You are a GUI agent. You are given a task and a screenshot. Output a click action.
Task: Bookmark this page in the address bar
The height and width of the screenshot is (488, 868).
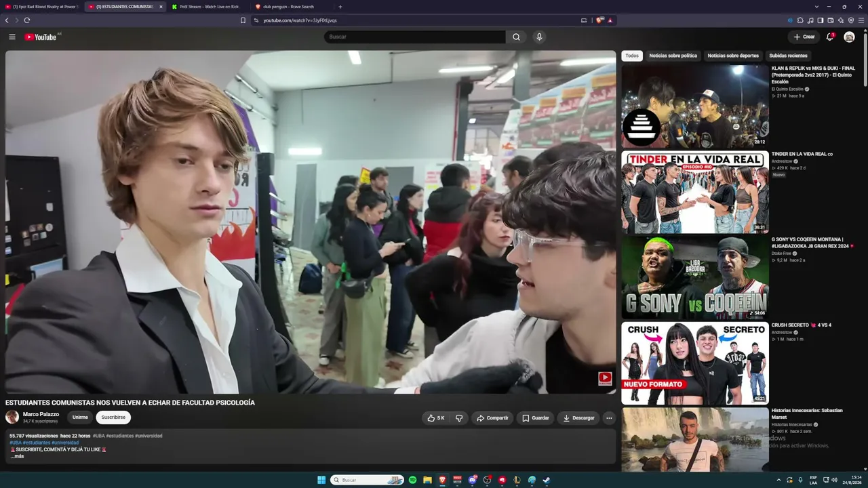click(243, 20)
